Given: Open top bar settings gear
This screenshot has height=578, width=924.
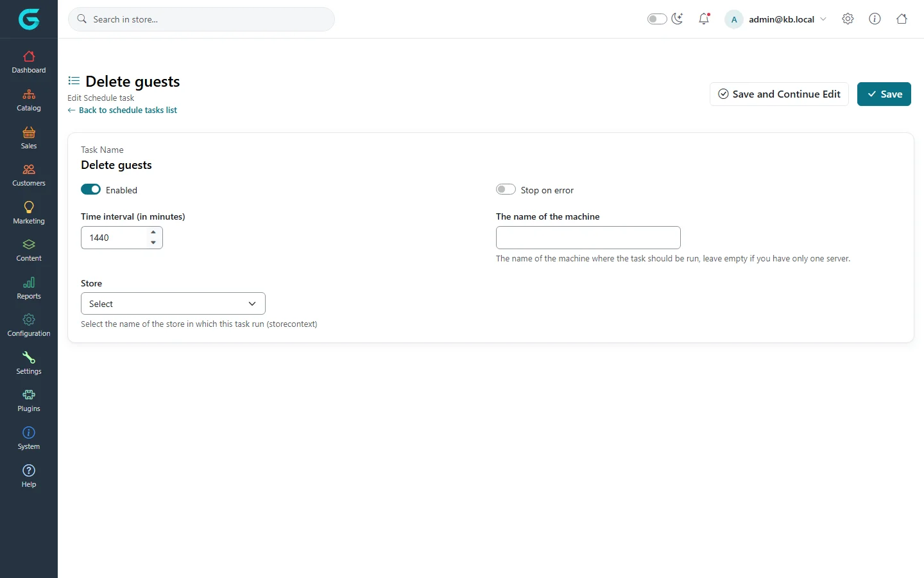Looking at the screenshot, I should 848,19.
